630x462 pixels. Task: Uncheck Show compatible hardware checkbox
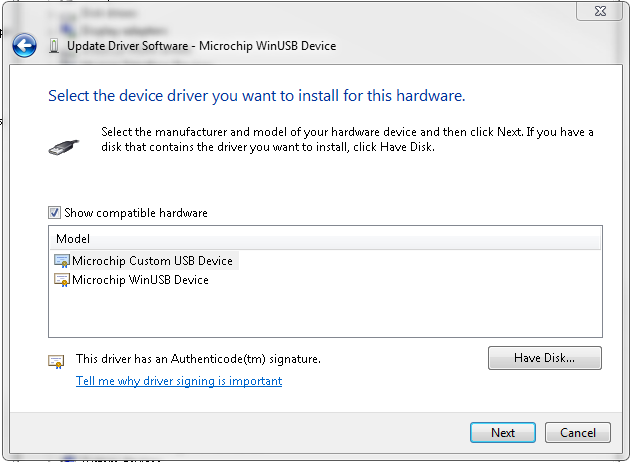(54, 213)
